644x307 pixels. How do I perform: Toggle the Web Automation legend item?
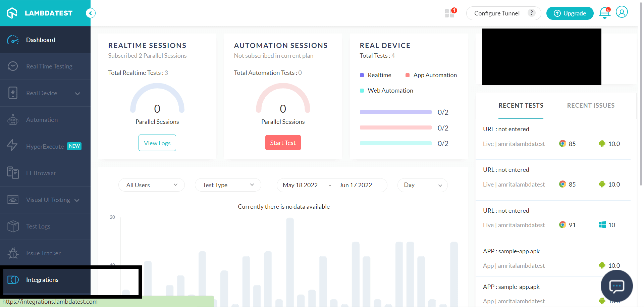coord(386,91)
